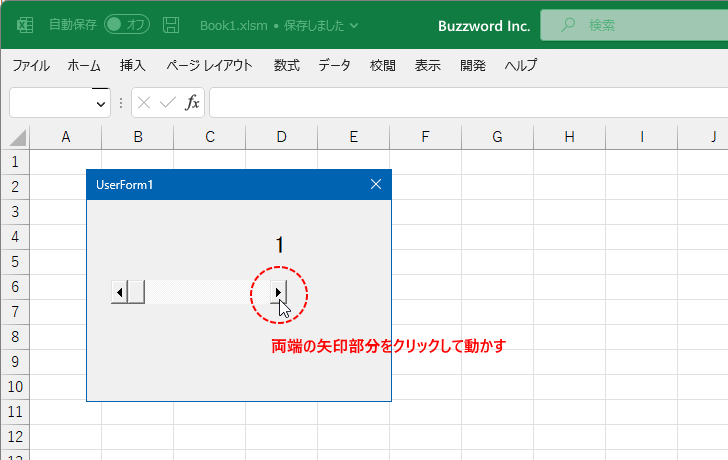728x460 pixels.
Task: Toggle the AutoSave (自動保存) switch
Action: [x=127, y=25]
